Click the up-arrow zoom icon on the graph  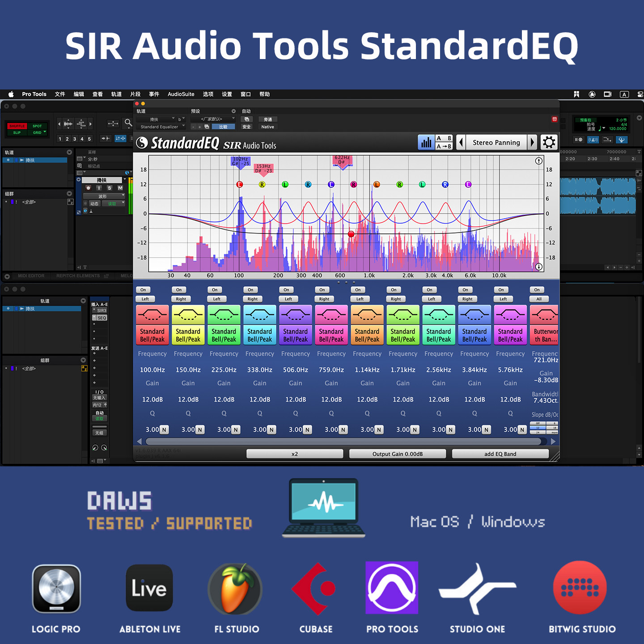[539, 161]
